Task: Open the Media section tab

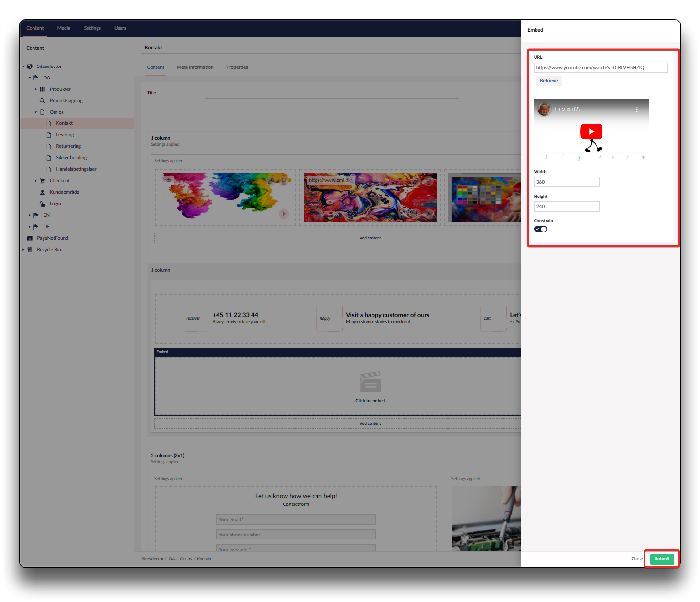Action: click(64, 28)
